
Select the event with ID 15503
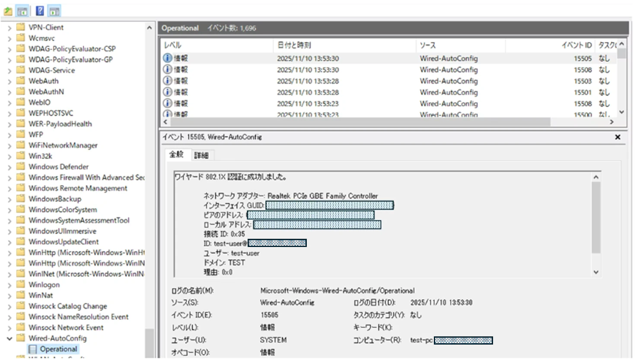(x=389, y=81)
